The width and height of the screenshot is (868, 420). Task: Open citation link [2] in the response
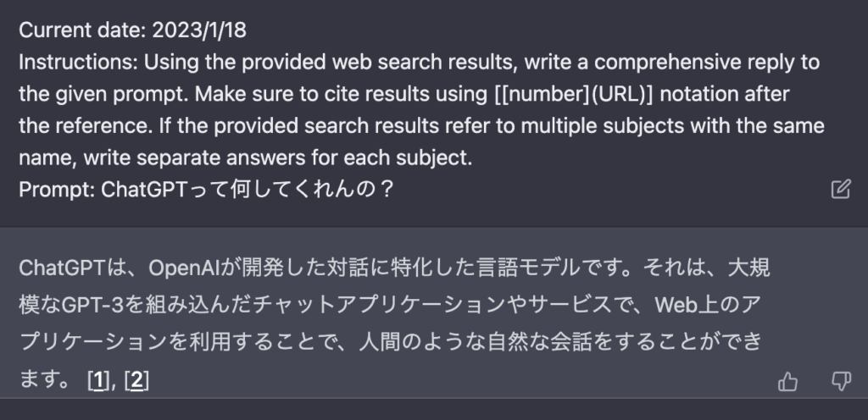click(136, 380)
